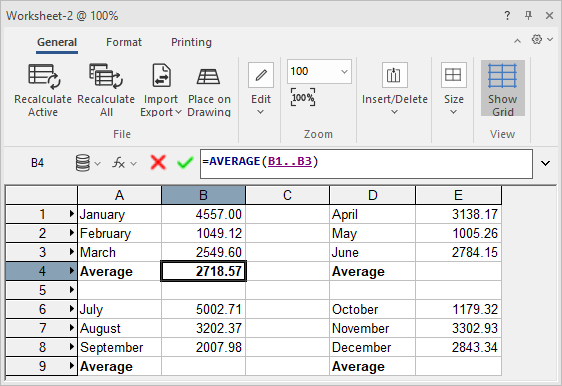Screen dimensions: 562x386
Task: Select row 1 header
Action: [42, 214]
